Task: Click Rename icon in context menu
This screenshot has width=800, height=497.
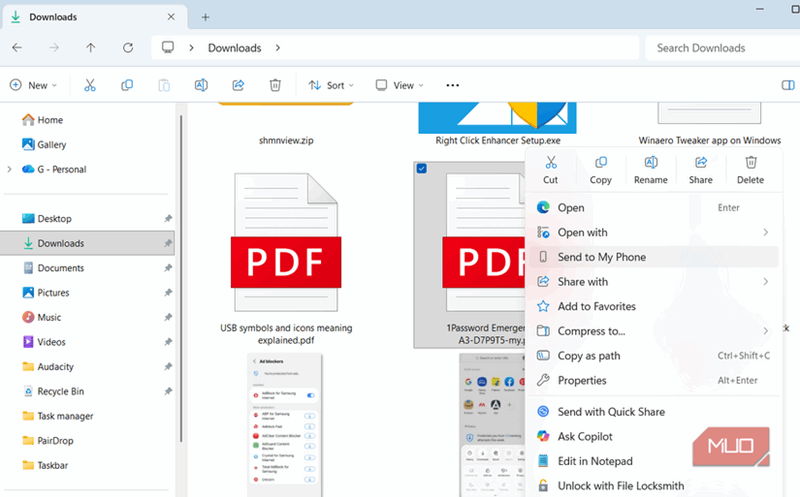Action: click(650, 168)
